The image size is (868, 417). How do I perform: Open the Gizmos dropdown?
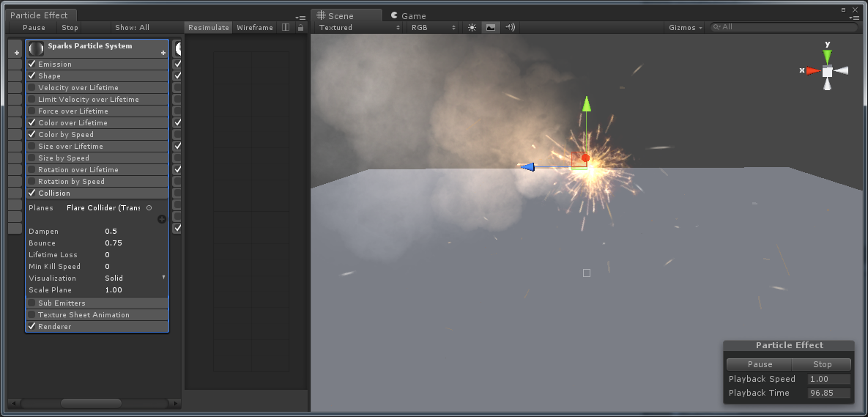pos(686,27)
